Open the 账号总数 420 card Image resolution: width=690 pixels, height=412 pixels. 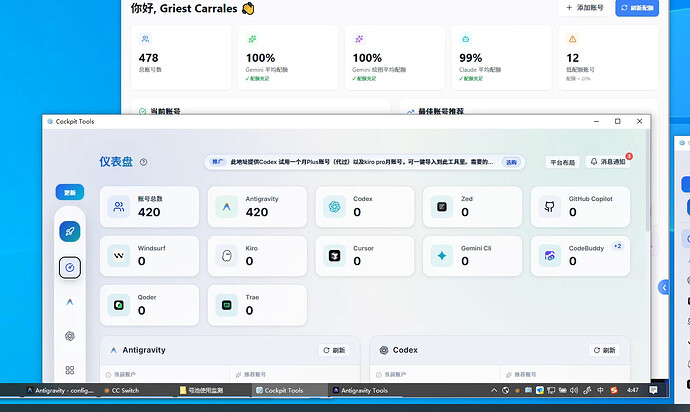click(x=150, y=207)
